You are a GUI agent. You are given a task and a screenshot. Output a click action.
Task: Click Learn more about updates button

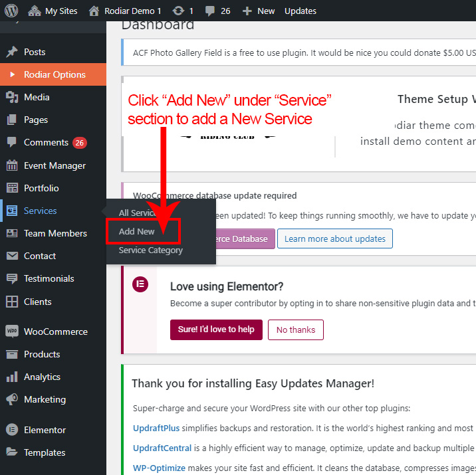(335, 238)
